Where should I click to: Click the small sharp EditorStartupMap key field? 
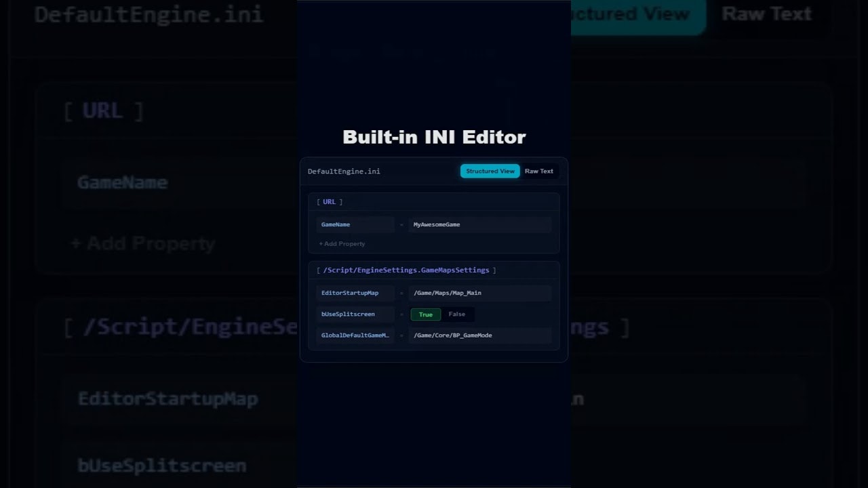point(355,293)
